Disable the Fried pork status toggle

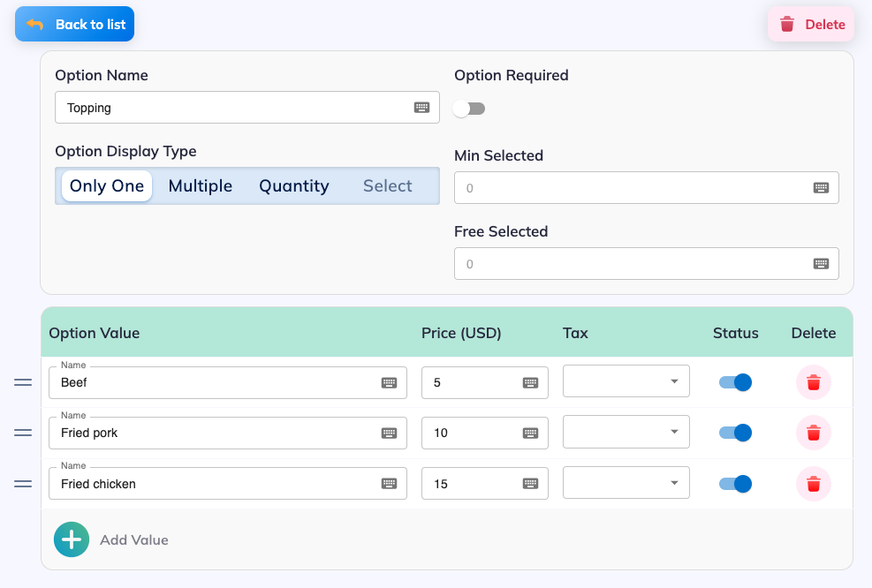pyautogui.click(x=735, y=433)
